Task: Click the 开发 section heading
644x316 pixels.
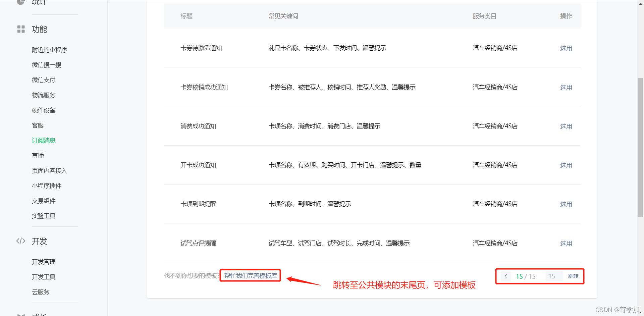Action: point(40,241)
